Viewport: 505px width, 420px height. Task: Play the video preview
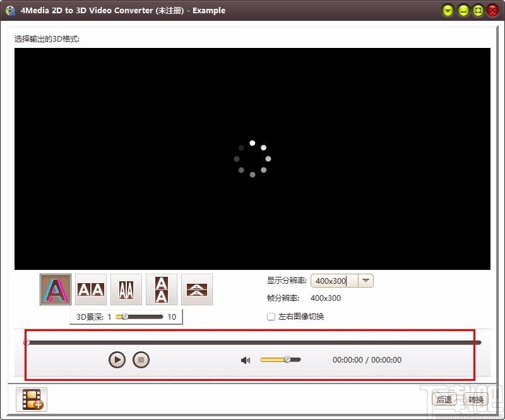(x=117, y=359)
